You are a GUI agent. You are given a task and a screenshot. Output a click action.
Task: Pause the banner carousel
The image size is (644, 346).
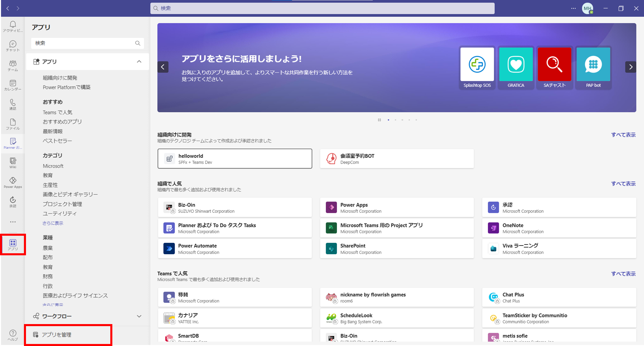pyautogui.click(x=380, y=120)
